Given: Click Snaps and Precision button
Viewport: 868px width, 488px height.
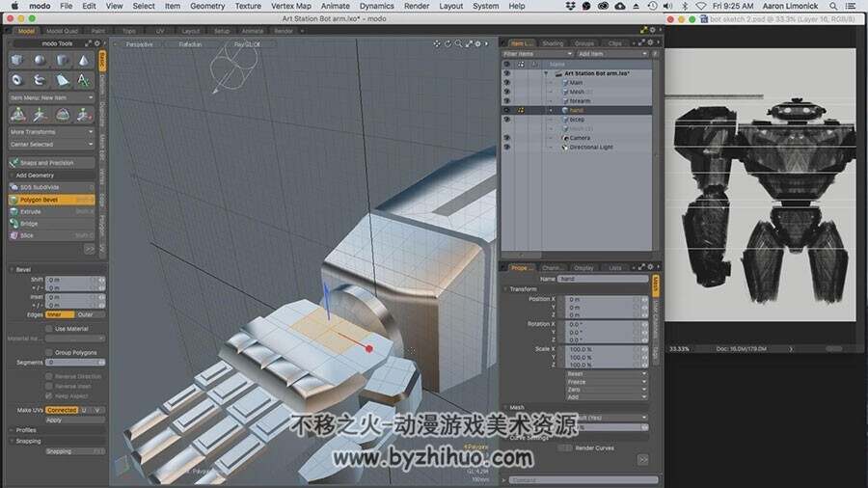Looking at the screenshot, I should coord(52,163).
